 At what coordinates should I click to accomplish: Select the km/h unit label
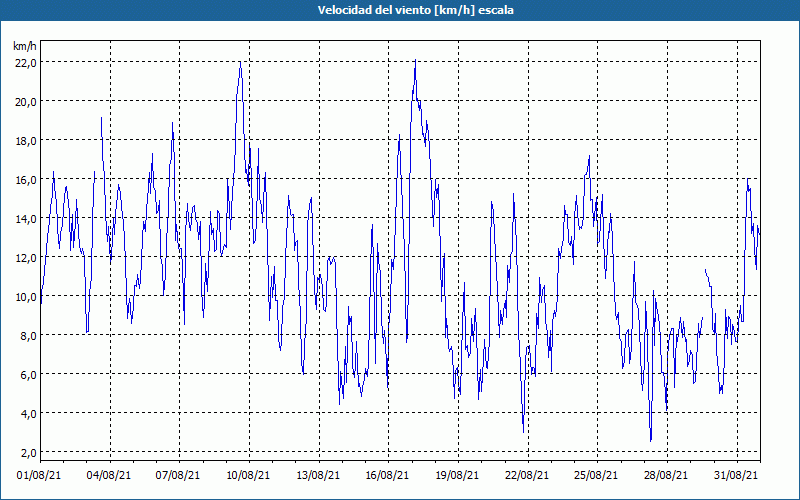coord(25,47)
